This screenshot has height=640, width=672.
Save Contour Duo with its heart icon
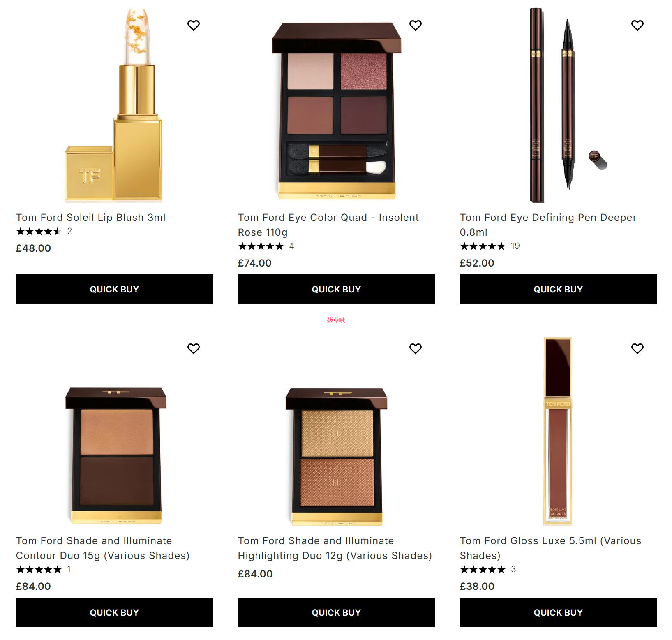[x=194, y=349]
